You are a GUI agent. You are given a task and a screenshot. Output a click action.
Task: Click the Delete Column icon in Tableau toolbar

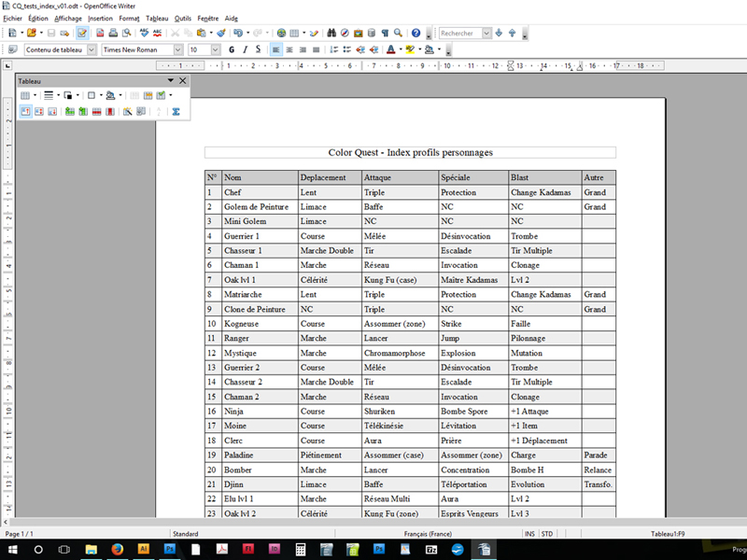110,111
